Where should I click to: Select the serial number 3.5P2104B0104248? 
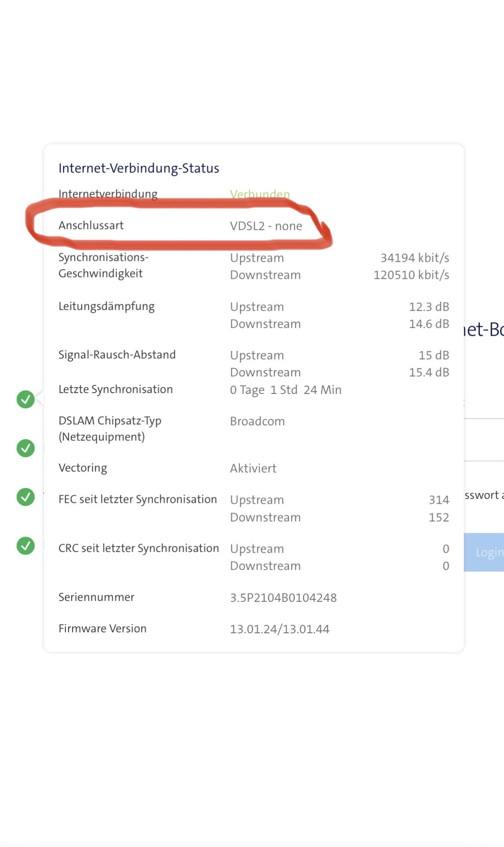tap(283, 597)
